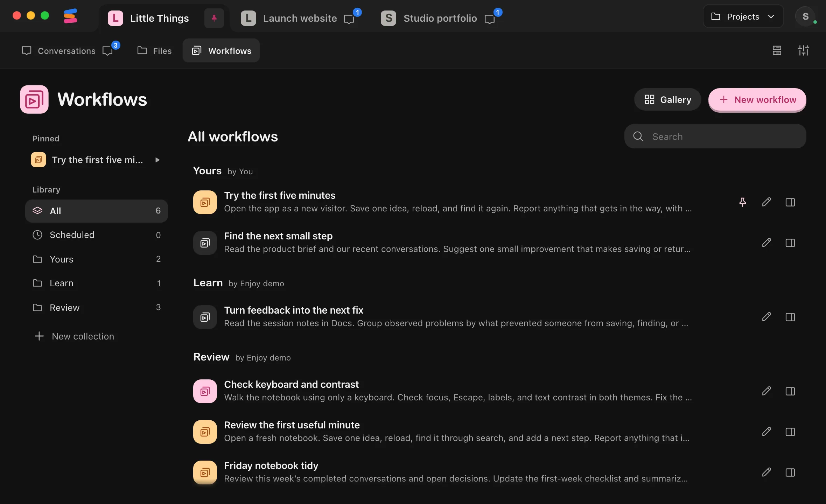
Task: Toggle the pin on Try the first five minutes row
Action: [x=742, y=202]
